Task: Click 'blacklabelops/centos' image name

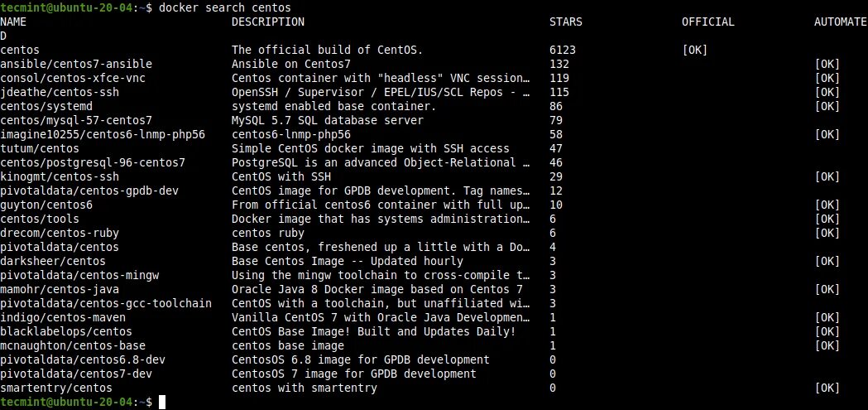Action: 66,331
